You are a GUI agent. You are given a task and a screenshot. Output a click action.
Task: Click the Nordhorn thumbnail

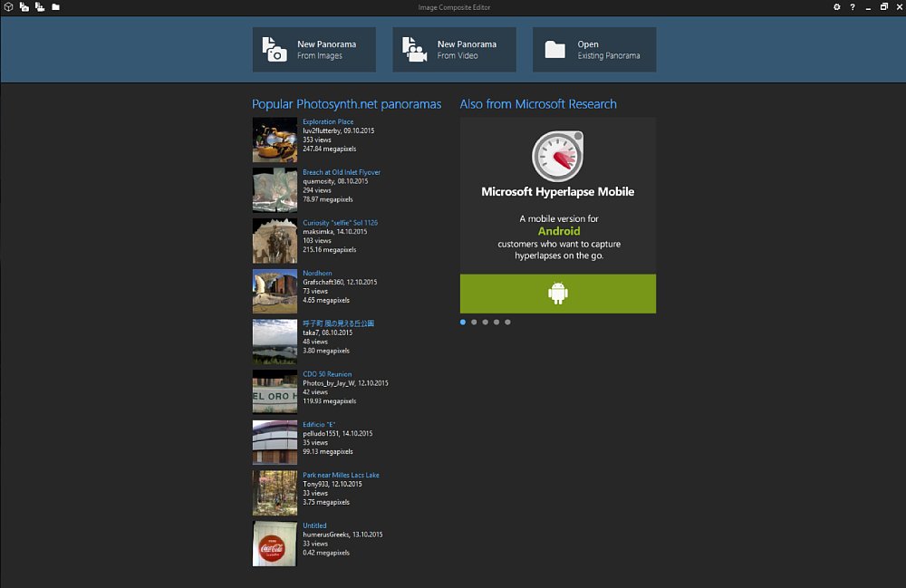(275, 291)
